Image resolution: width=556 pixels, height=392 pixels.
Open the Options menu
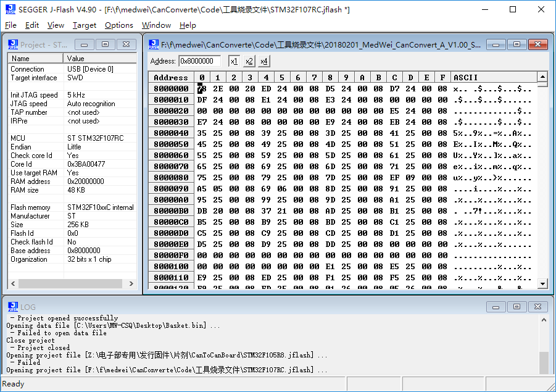point(118,25)
